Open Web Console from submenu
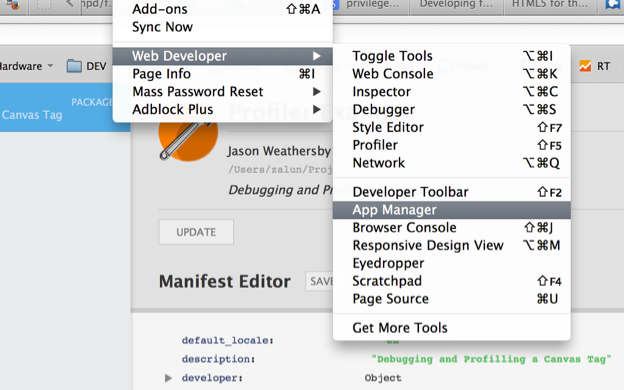 coord(452,74)
